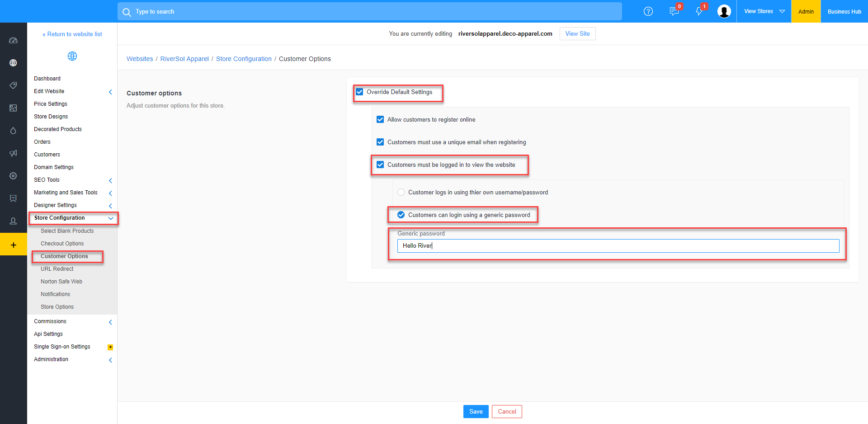
Task: Toggle Override Default Settings checkbox
Action: click(359, 92)
